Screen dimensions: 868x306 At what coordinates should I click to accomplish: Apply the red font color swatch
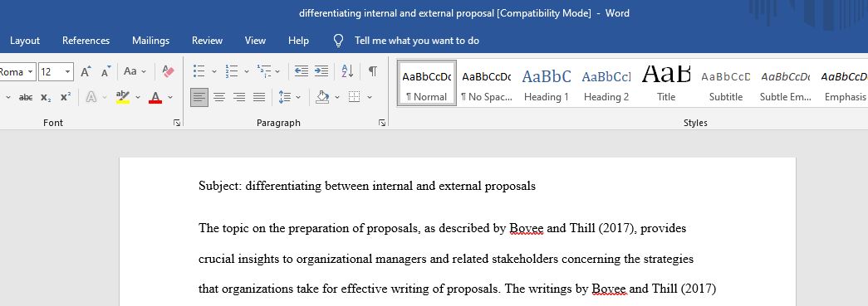click(x=155, y=98)
